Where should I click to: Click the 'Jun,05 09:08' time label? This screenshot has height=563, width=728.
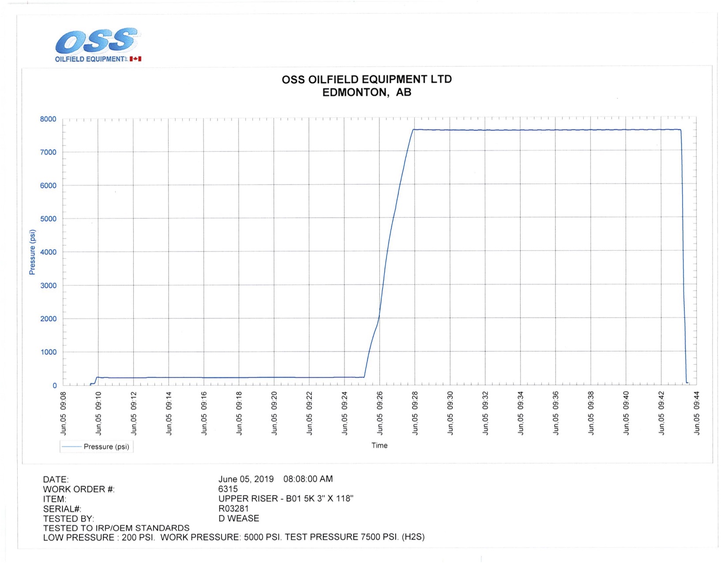click(x=64, y=413)
